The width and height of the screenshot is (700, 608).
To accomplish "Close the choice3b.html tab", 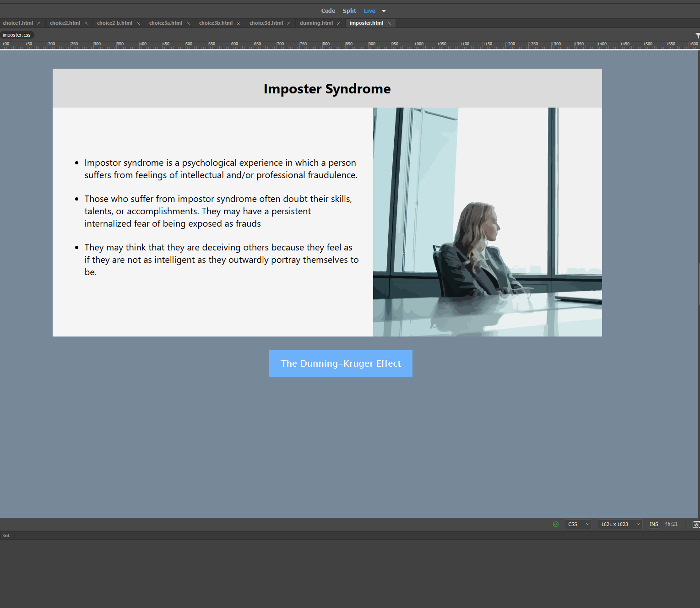I will pyautogui.click(x=239, y=23).
